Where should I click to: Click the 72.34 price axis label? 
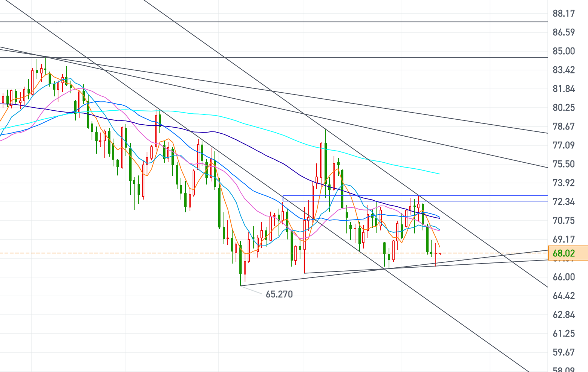(x=563, y=202)
